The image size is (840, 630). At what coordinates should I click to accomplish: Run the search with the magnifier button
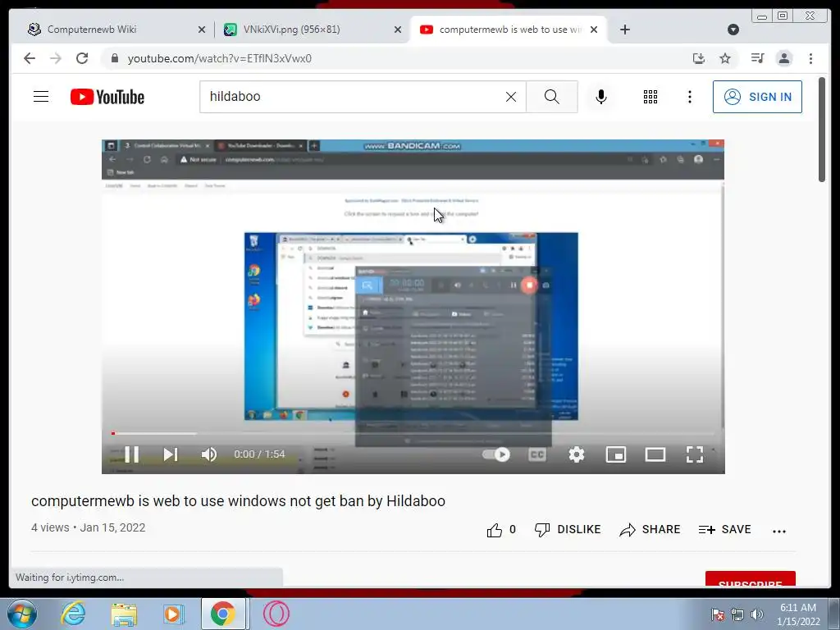click(x=552, y=97)
